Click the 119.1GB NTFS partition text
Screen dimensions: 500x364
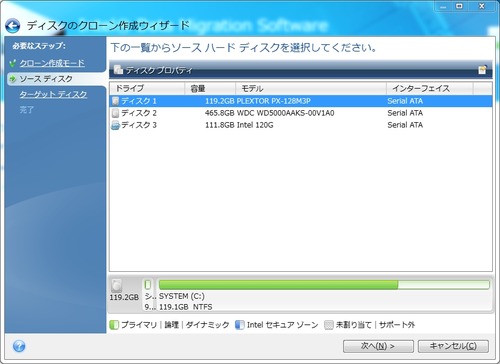[185, 307]
